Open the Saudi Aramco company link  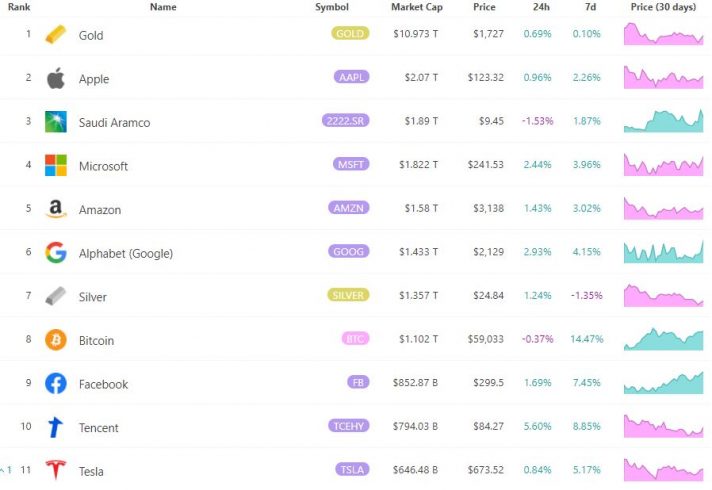(114, 123)
